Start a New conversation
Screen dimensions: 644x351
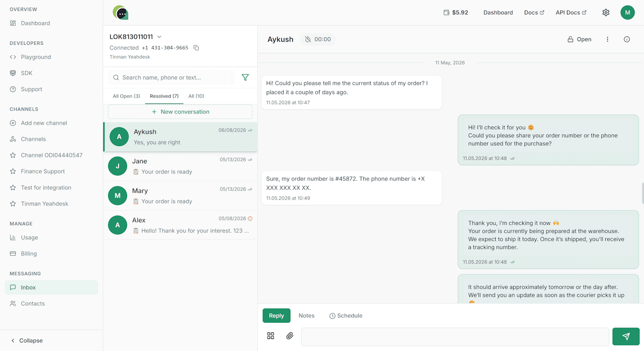pos(180,112)
